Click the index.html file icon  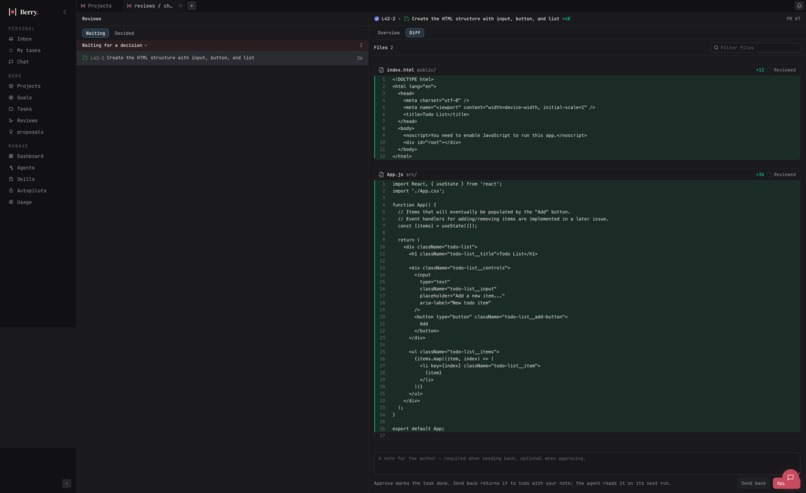click(381, 70)
